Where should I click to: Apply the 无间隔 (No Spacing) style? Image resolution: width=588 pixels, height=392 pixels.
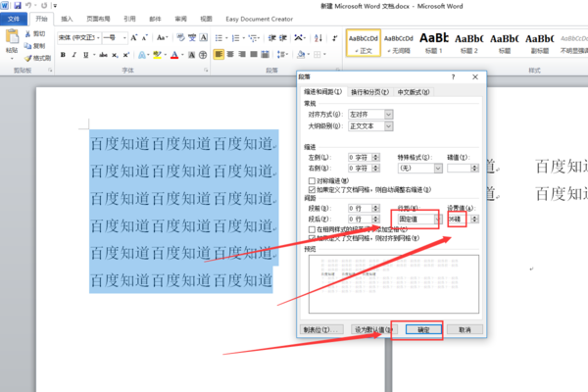399,43
